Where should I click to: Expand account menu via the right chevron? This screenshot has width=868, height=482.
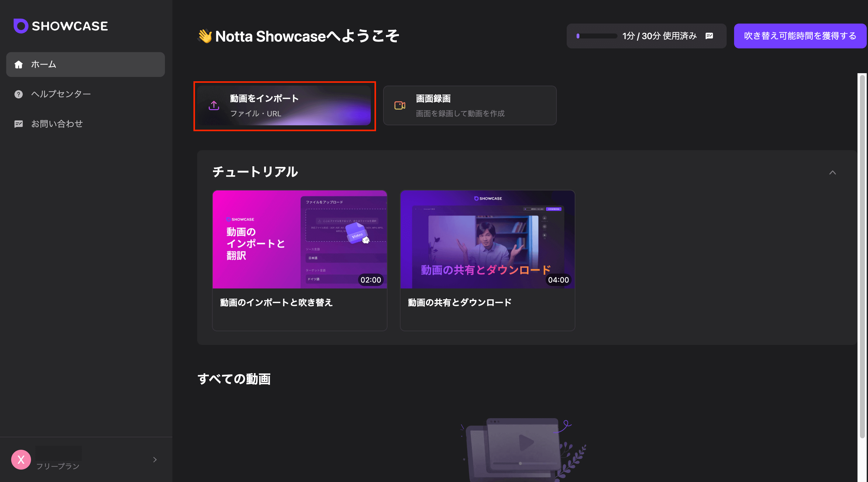coord(155,459)
